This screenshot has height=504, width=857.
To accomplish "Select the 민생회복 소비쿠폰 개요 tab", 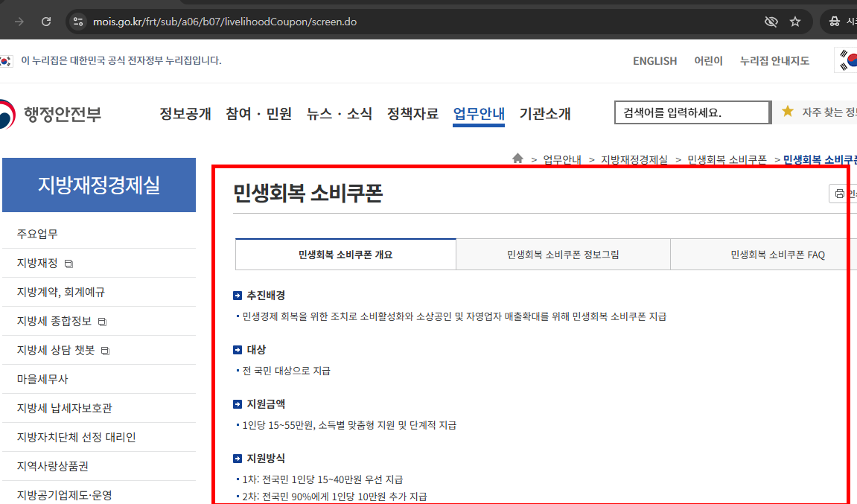I will pos(345,254).
